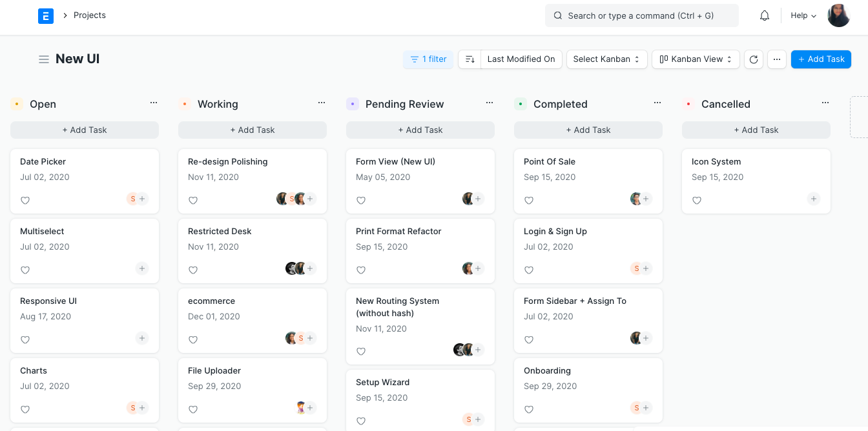Open Completed column options menu
This screenshot has width=868, height=431.
click(657, 103)
